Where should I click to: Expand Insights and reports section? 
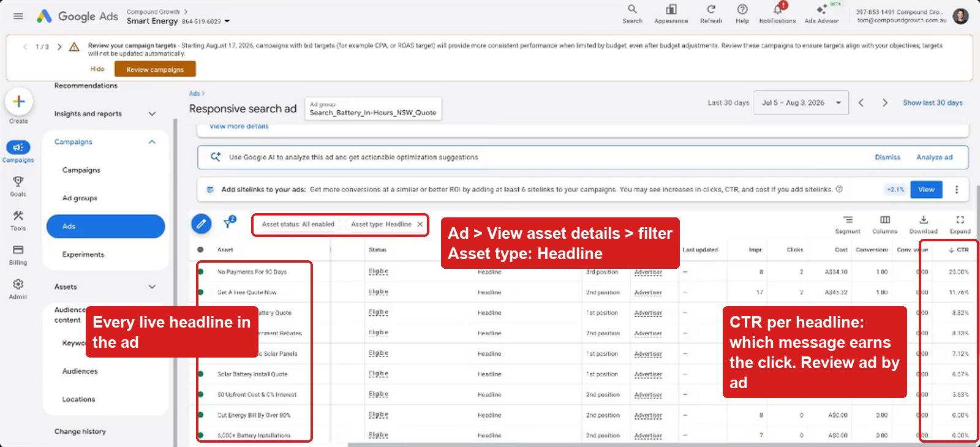(153, 114)
